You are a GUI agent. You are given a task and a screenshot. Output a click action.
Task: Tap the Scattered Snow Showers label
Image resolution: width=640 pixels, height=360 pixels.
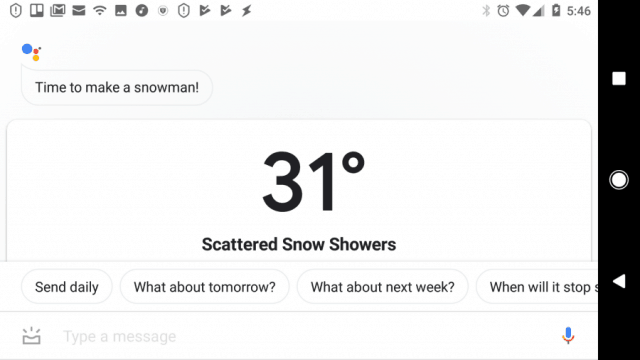(299, 244)
